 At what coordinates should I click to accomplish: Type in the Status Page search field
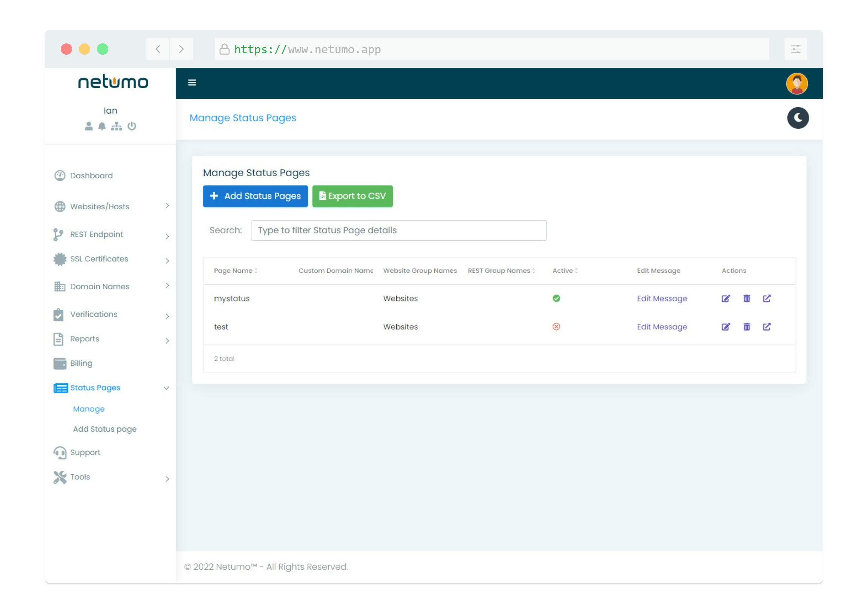399,230
